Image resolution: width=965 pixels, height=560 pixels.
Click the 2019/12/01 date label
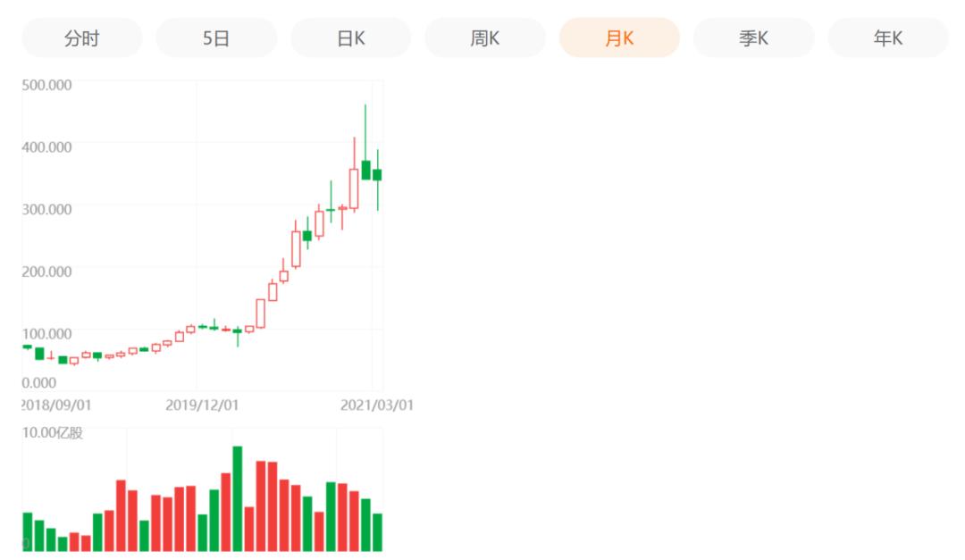pos(202,405)
